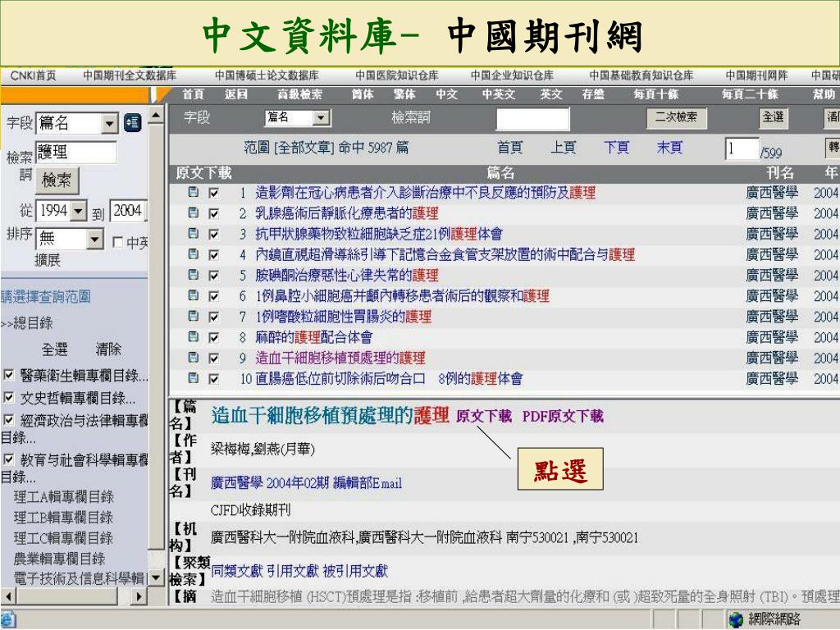Select 每頁二十條 in the menu bar

(x=750, y=94)
